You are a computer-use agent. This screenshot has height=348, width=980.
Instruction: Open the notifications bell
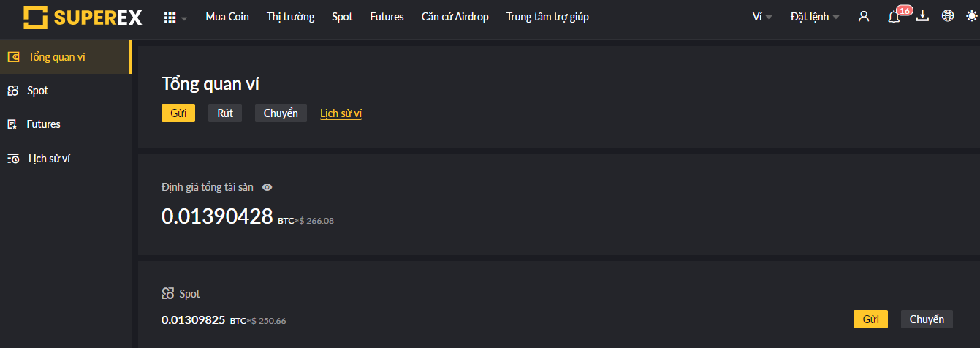click(894, 17)
